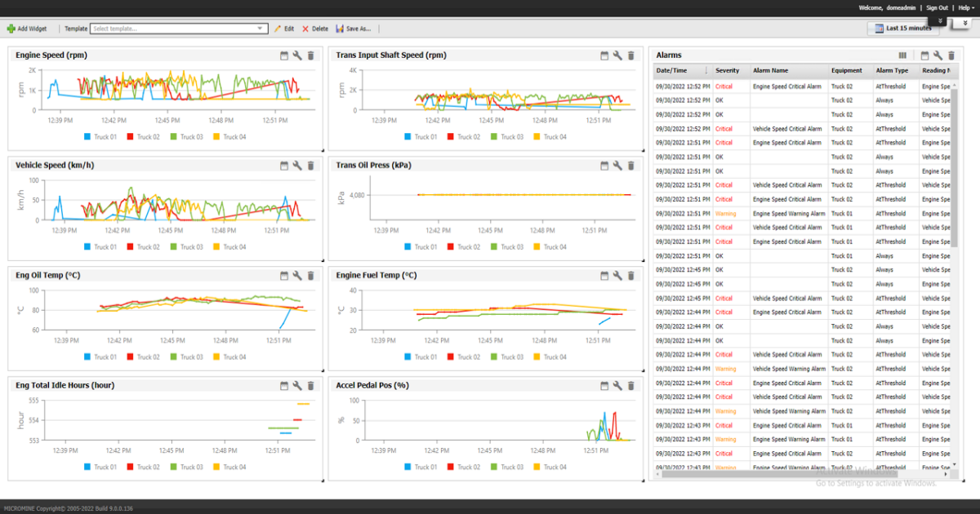Click the Add Widget plus icon

[x=11, y=29]
